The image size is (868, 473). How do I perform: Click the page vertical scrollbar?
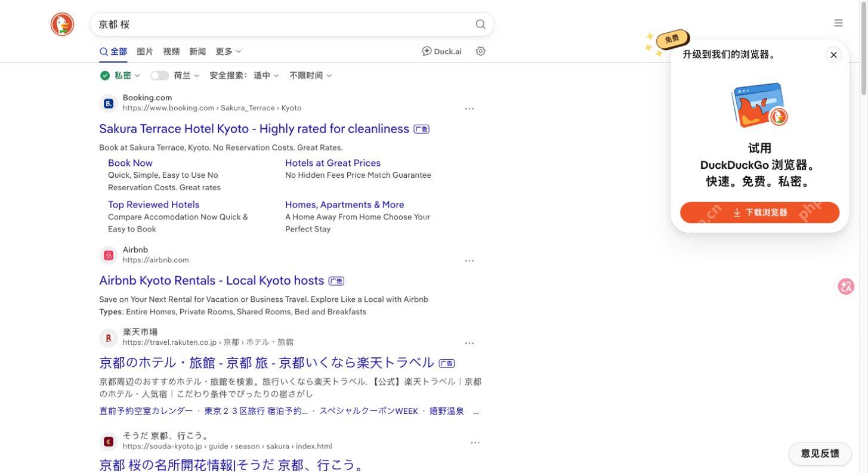pos(864,48)
